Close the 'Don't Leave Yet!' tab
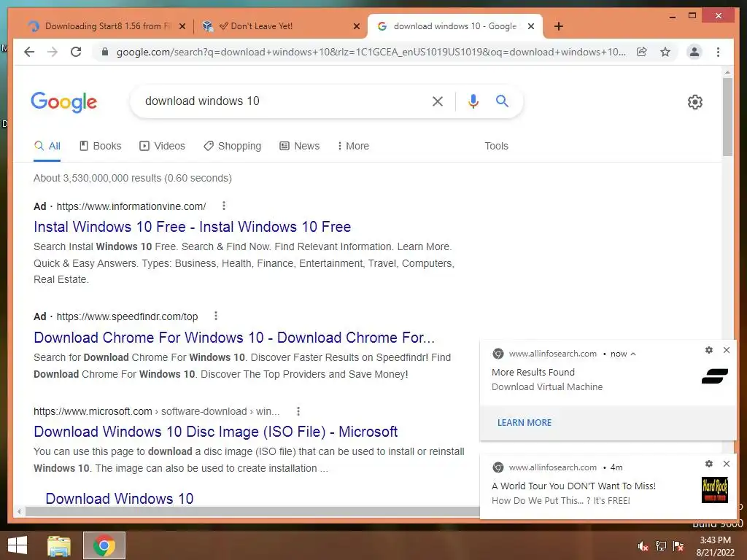Screen dimensions: 747x560 point(356,26)
